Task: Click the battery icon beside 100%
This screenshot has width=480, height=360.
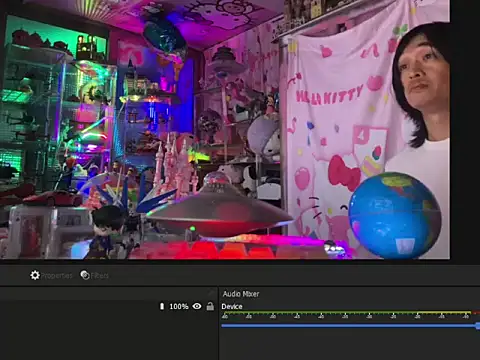Action: point(162,306)
